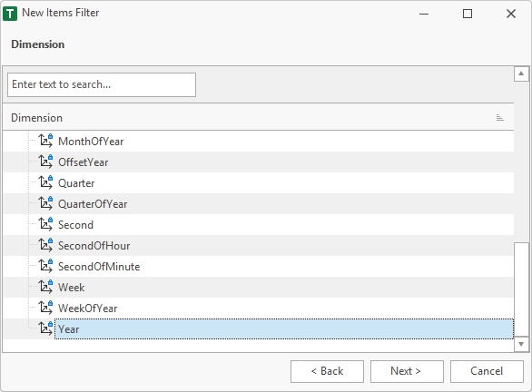This screenshot has width=532, height=392.
Task: Click the vertical scrollbar thumb
Action: pos(521,289)
